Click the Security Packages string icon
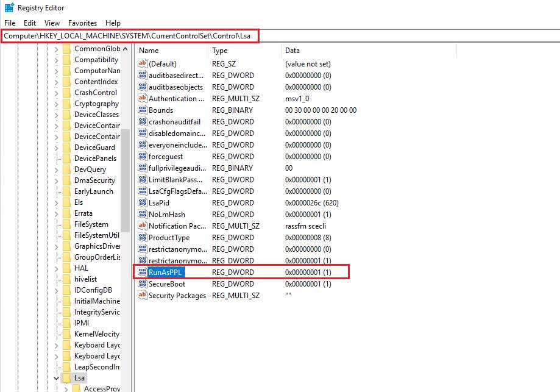 point(143,296)
